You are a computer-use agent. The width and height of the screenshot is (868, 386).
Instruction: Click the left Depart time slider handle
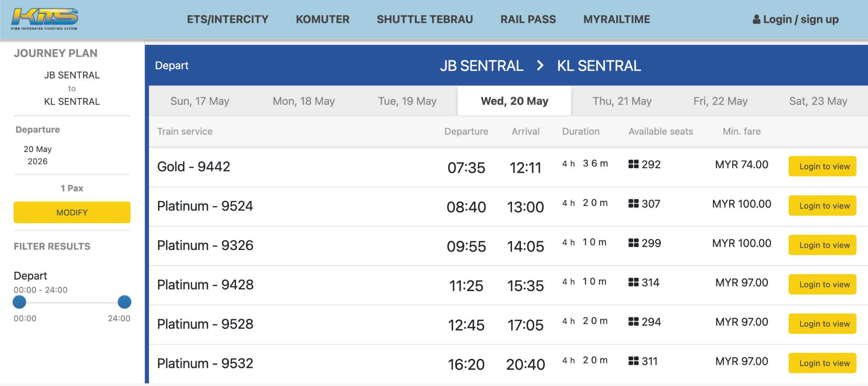(x=19, y=302)
